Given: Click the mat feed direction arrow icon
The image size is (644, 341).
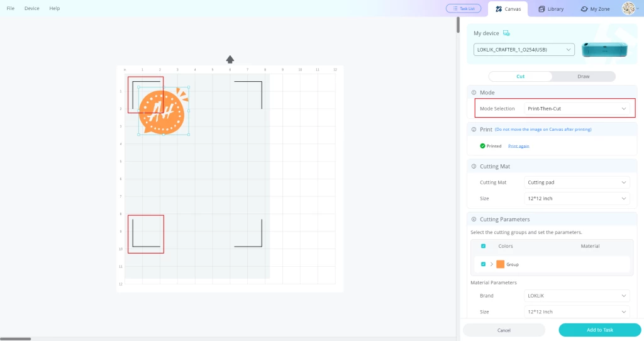Looking at the screenshot, I should tap(230, 60).
